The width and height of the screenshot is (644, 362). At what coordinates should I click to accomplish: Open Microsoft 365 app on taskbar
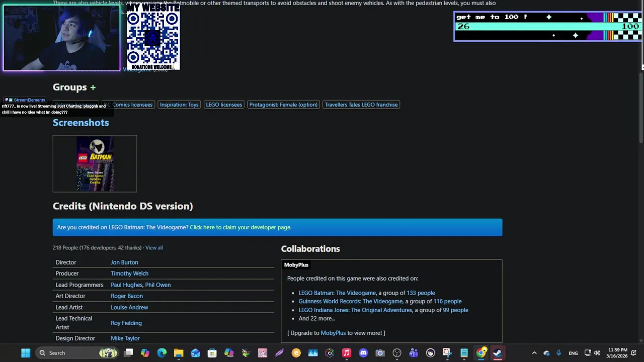[229, 353]
